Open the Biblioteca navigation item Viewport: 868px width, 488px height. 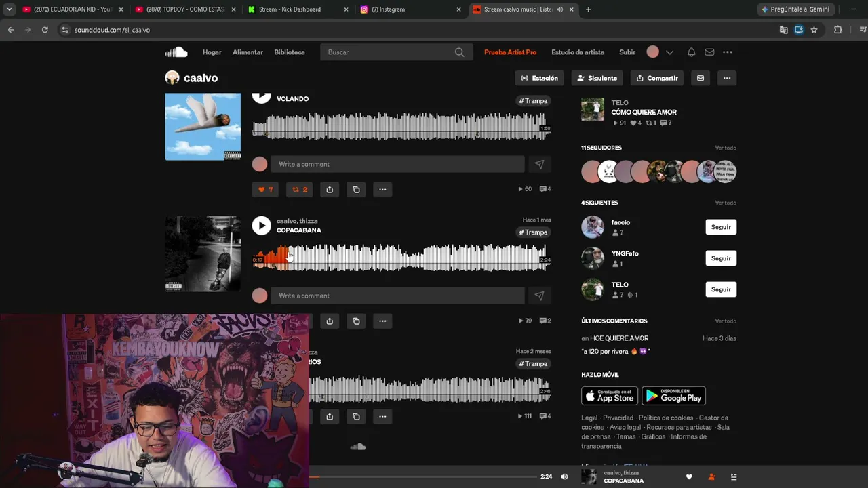(x=290, y=52)
